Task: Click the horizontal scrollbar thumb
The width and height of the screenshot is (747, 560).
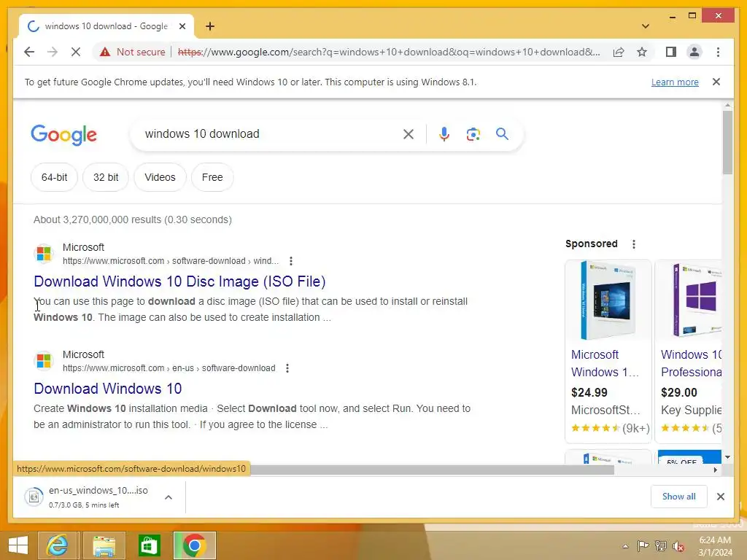Action: [432, 470]
